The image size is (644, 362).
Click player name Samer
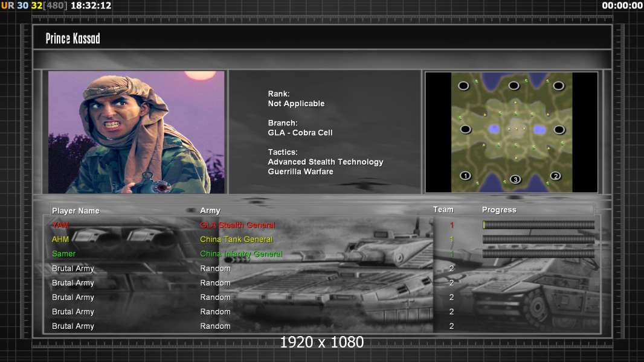click(63, 254)
